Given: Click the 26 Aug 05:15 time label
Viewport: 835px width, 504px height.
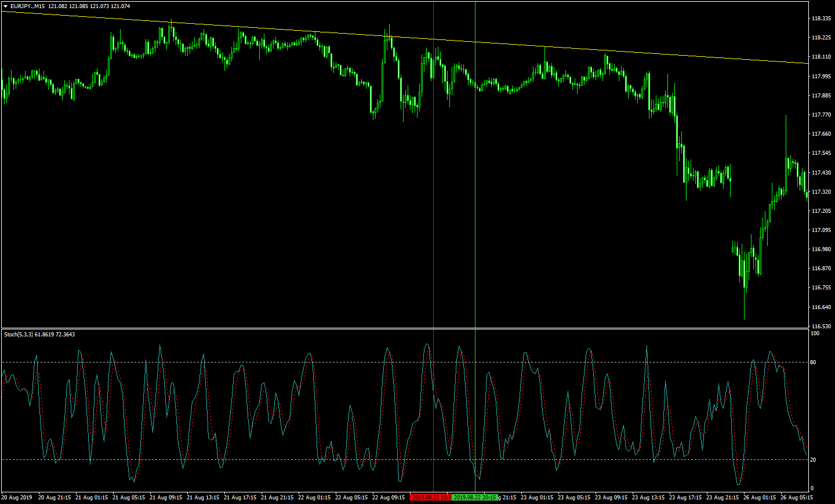Looking at the screenshot, I should click(797, 498).
